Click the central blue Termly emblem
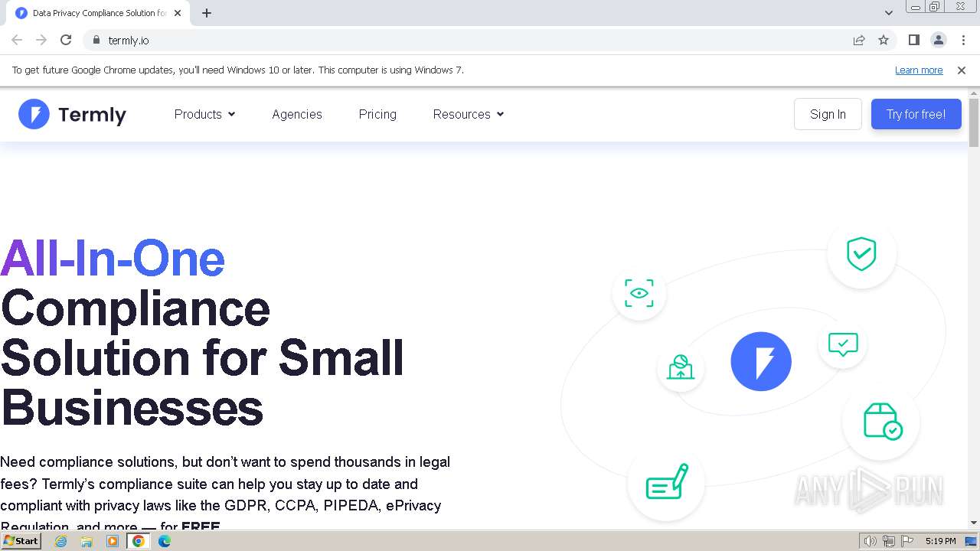This screenshot has height=551, width=980. pyautogui.click(x=761, y=361)
